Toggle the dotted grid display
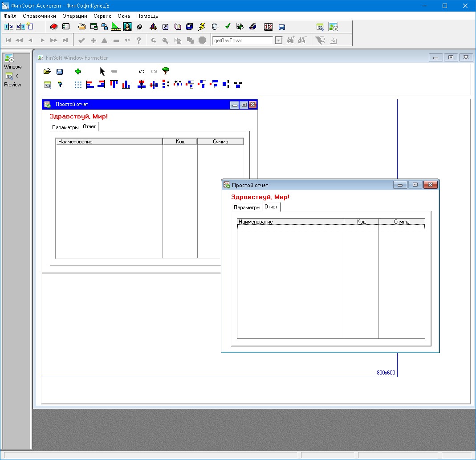Viewport: 476px width, 460px height. point(78,84)
